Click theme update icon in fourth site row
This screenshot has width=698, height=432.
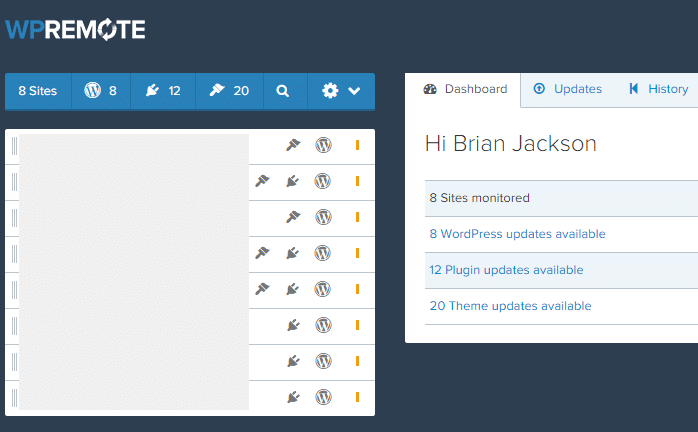[262, 253]
